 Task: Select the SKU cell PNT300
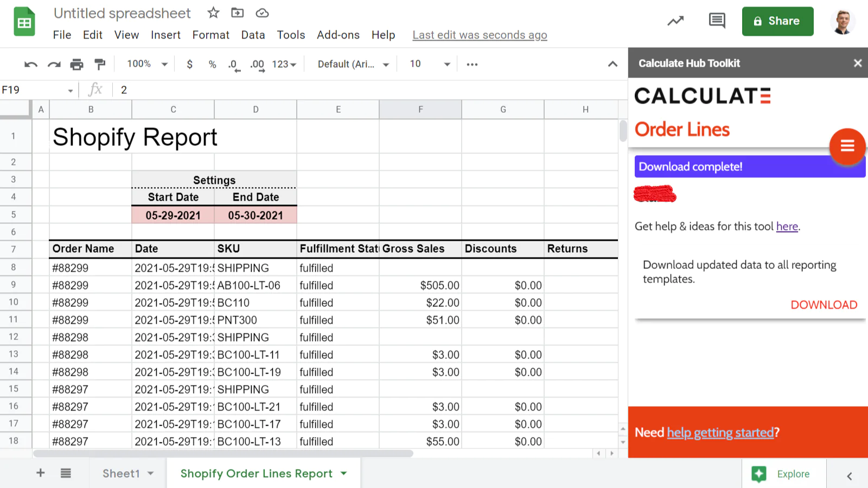(x=256, y=320)
